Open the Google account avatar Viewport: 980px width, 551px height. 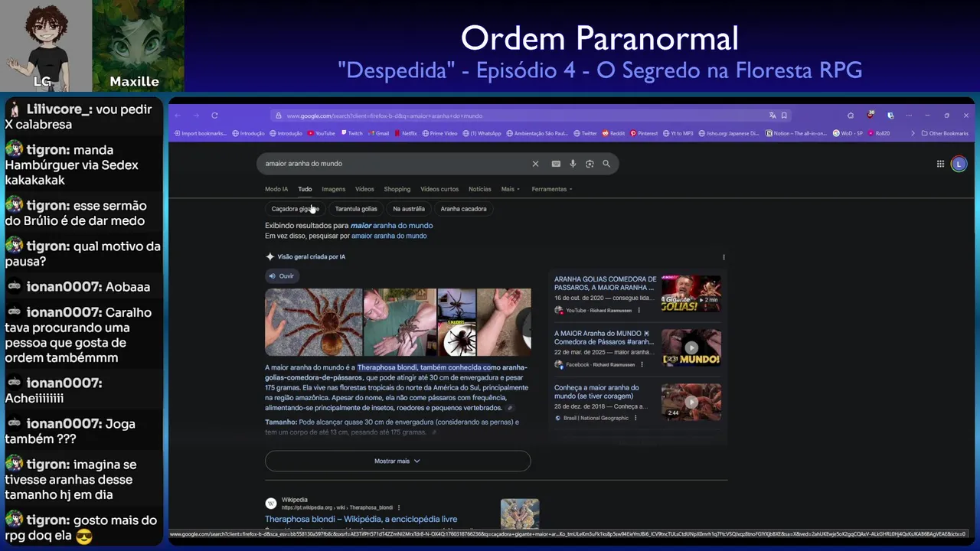point(959,164)
